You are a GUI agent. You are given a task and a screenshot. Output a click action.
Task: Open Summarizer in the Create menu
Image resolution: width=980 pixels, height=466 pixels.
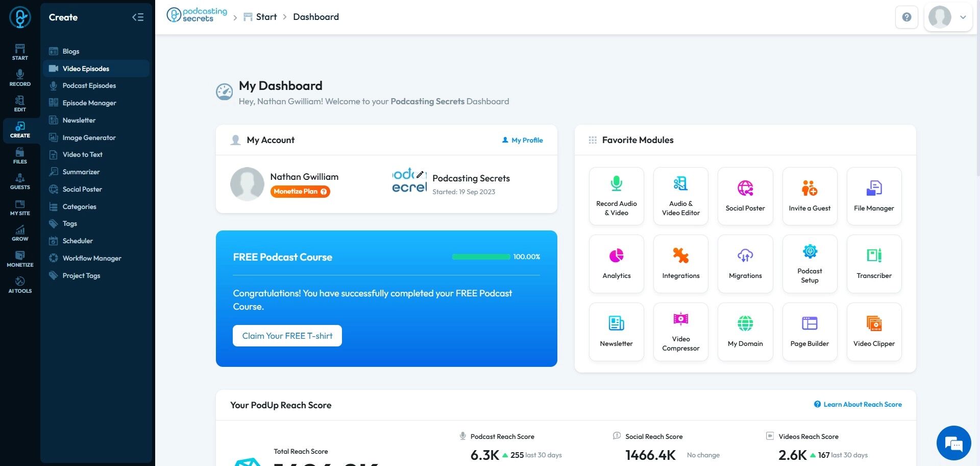(x=96, y=172)
